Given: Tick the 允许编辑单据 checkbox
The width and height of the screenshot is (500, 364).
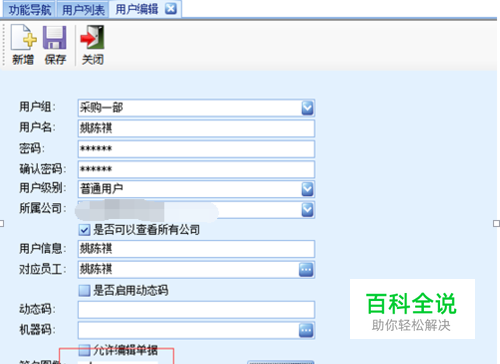Looking at the screenshot, I should point(85,350).
